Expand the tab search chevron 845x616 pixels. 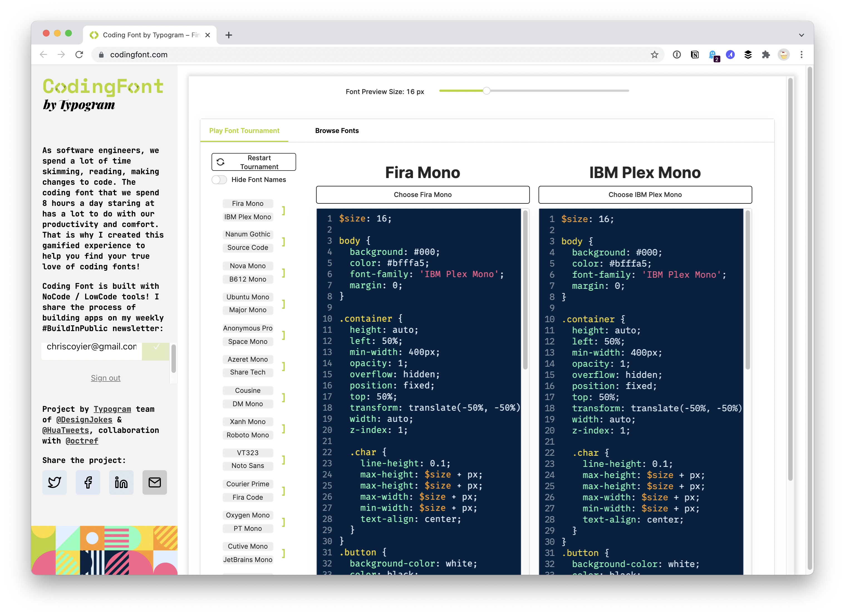(x=801, y=35)
